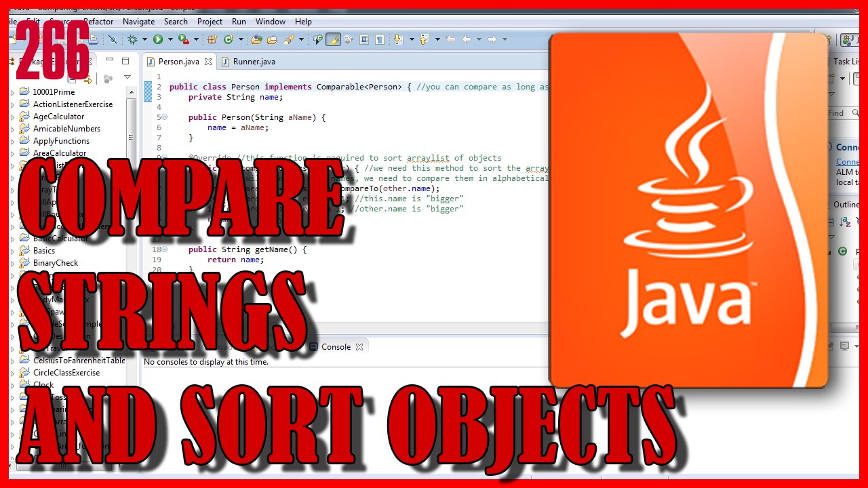Open the Next Annotation dropdown arrow
This screenshot has height=488, width=868.
coord(411,39)
